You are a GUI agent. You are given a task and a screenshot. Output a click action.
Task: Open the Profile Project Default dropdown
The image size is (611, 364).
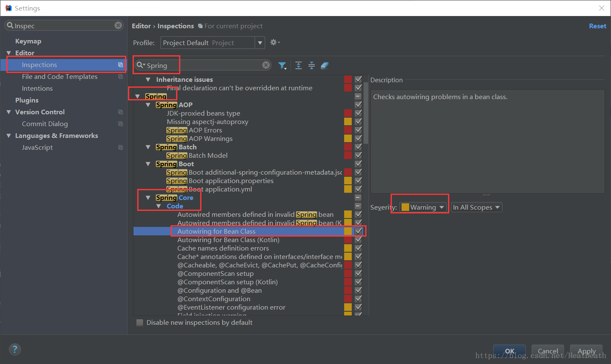pyautogui.click(x=212, y=43)
